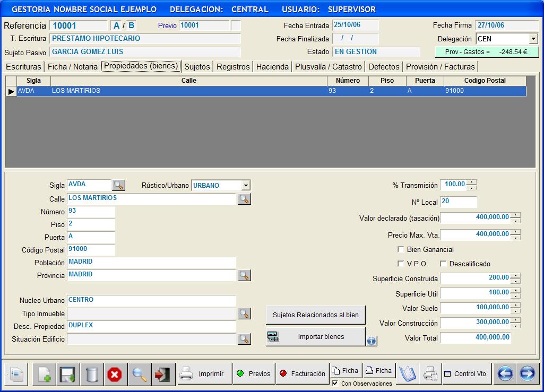Screen dimensions: 544x392
Task: Click the open book icon
Action: point(407,374)
